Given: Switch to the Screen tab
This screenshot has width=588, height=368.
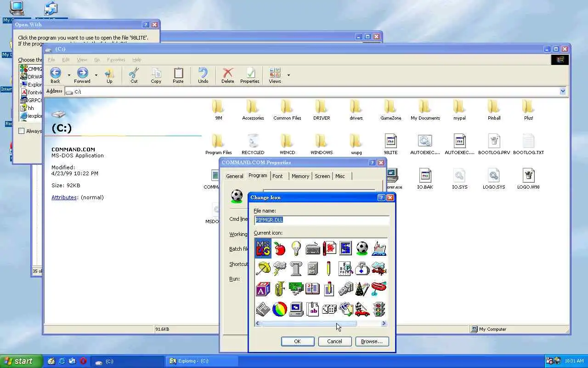Looking at the screenshot, I should 322,176.
